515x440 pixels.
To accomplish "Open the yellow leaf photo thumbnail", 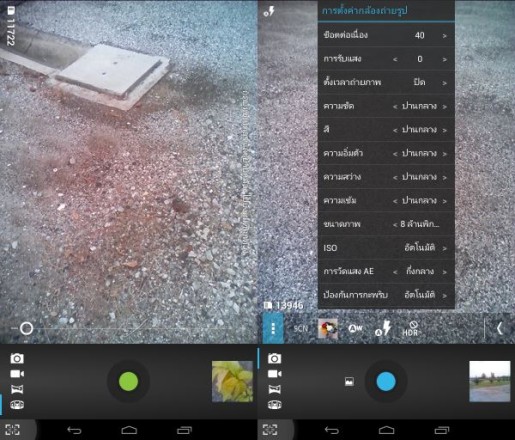I will pyautogui.click(x=232, y=381).
